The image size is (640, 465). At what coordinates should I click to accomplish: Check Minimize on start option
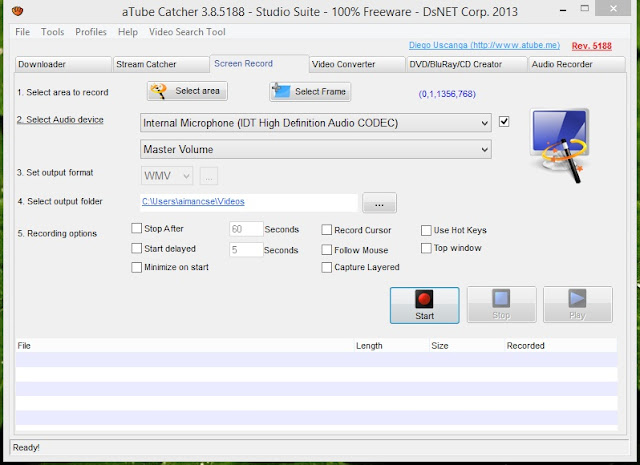(x=136, y=267)
